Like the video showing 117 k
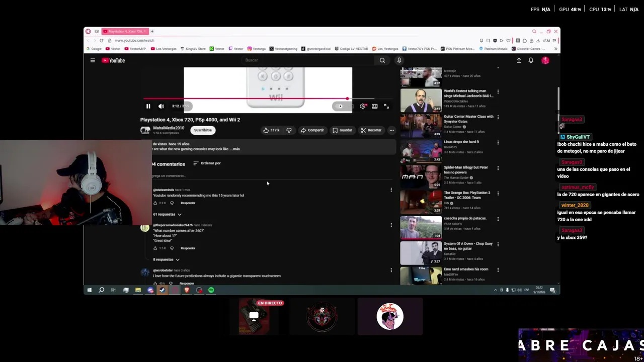The width and height of the screenshot is (644, 362). pos(271,130)
